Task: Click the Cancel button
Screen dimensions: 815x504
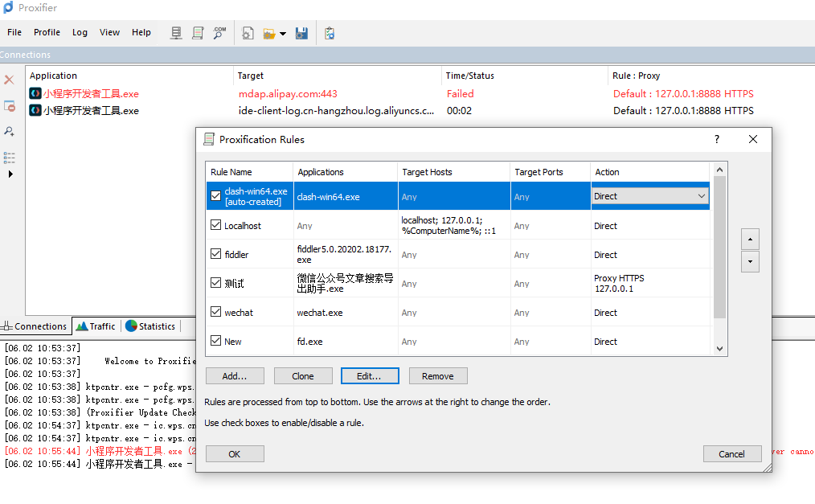Action: coord(732,453)
